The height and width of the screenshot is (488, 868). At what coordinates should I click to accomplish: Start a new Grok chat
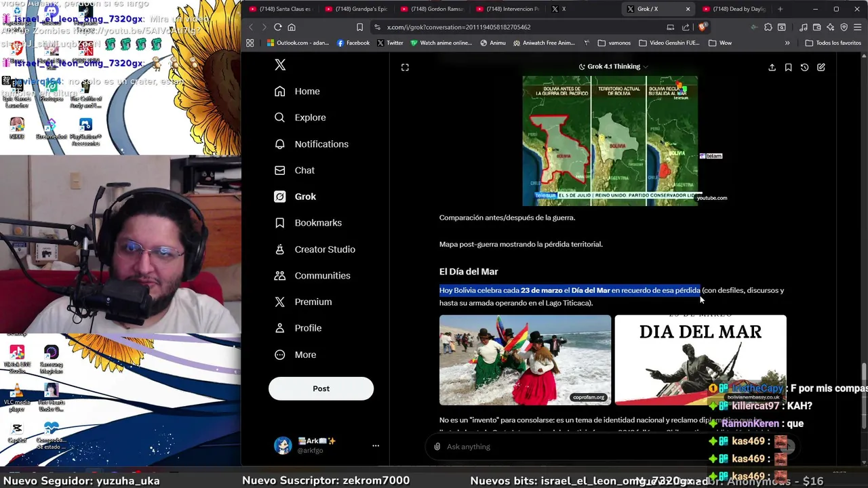pos(821,67)
